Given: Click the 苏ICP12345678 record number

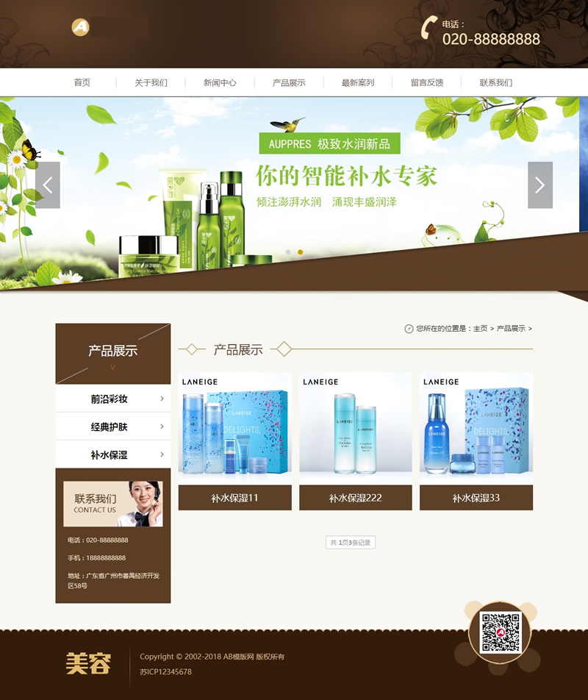Looking at the screenshot, I should pyautogui.click(x=165, y=672).
